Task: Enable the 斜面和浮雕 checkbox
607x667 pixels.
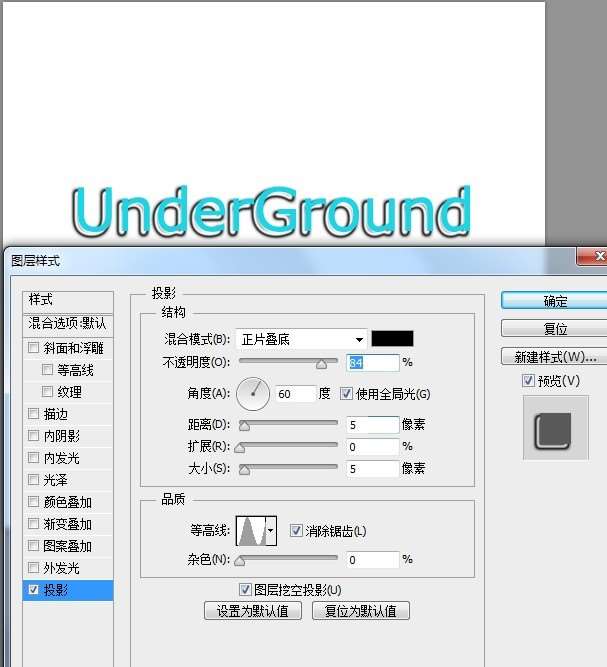Action: tap(33, 348)
